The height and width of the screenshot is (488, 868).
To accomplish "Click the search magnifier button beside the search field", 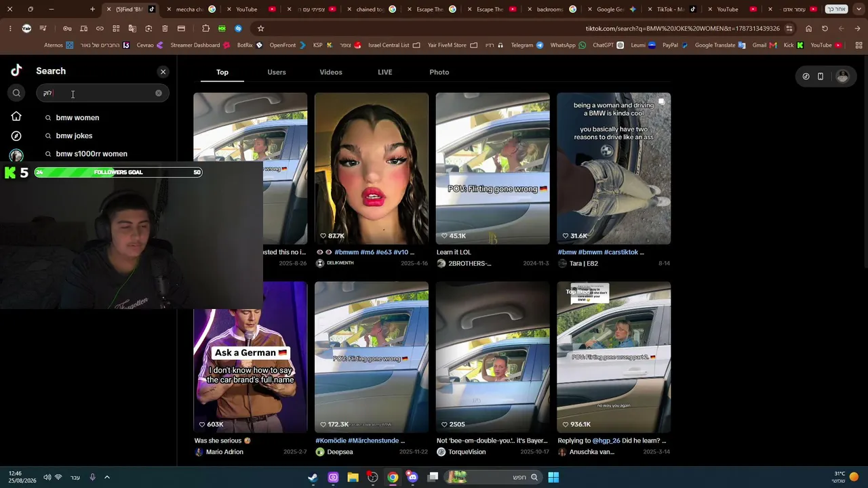I will tap(17, 93).
